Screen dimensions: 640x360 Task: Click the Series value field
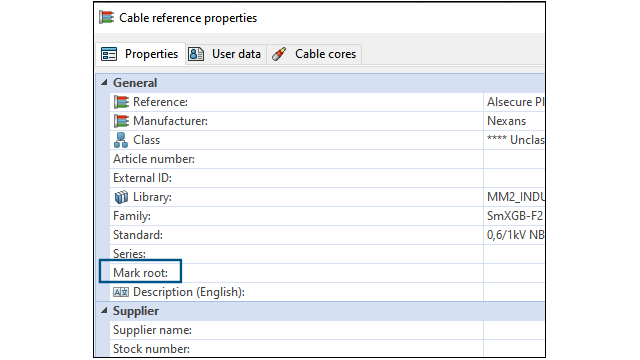514,254
